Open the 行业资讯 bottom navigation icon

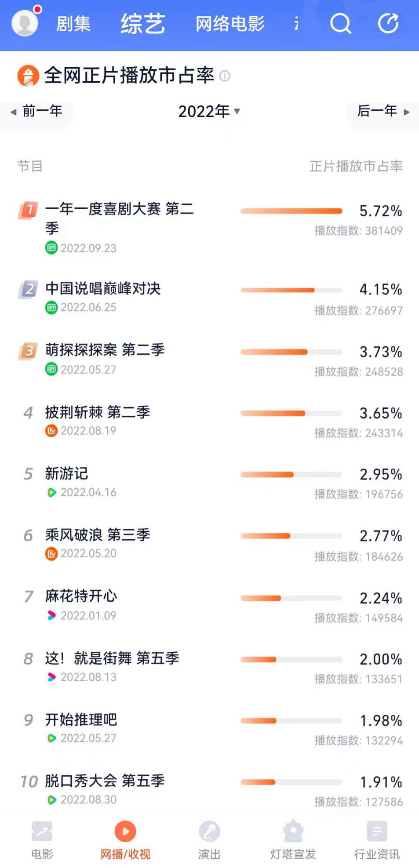377,832
